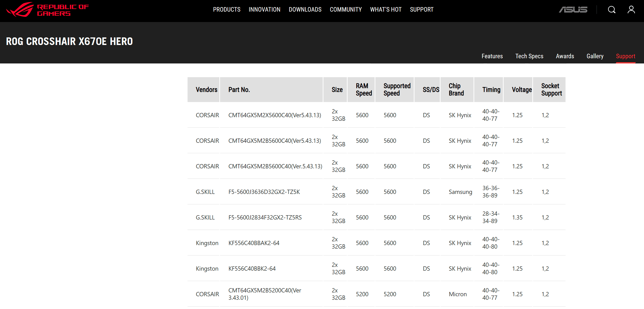
Task: Open the INNOVATION menu
Action: tap(265, 9)
